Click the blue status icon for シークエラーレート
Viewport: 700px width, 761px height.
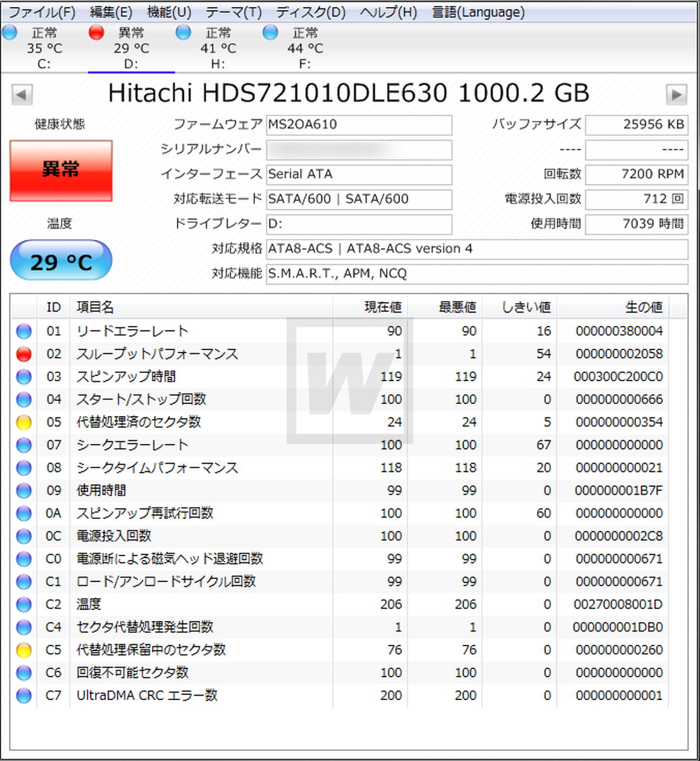click(x=24, y=445)
